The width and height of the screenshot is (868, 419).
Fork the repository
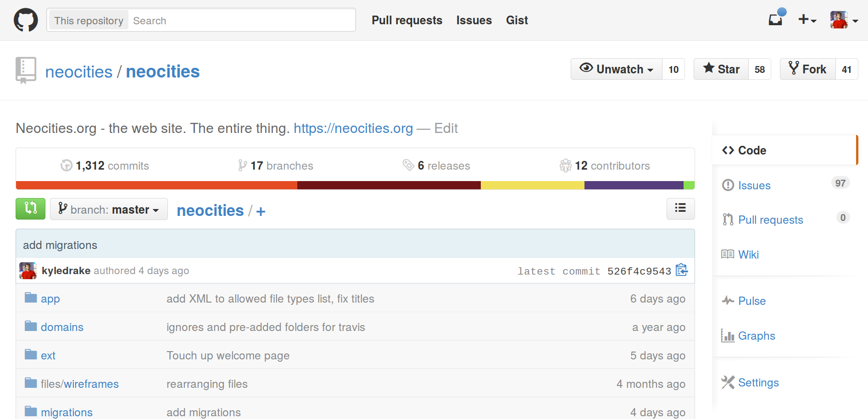point(807,69)
